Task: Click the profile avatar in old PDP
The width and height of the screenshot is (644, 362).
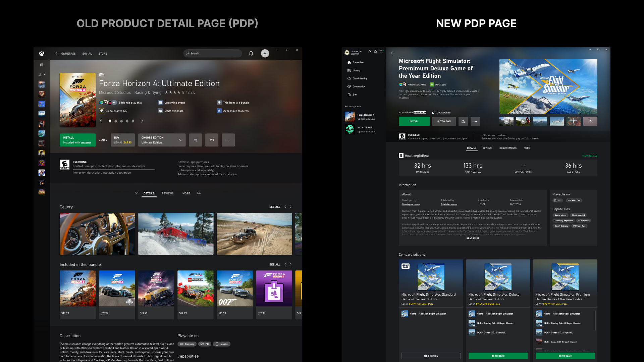Action: point(265,54)
